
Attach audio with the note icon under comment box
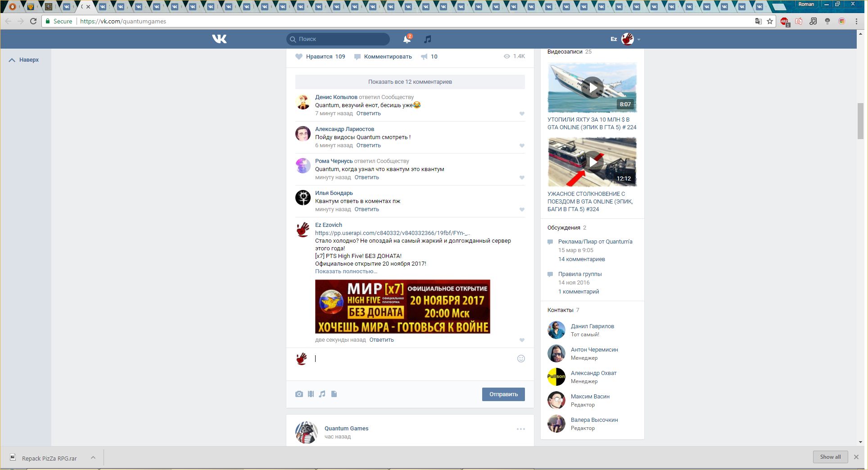click(322, 394)
